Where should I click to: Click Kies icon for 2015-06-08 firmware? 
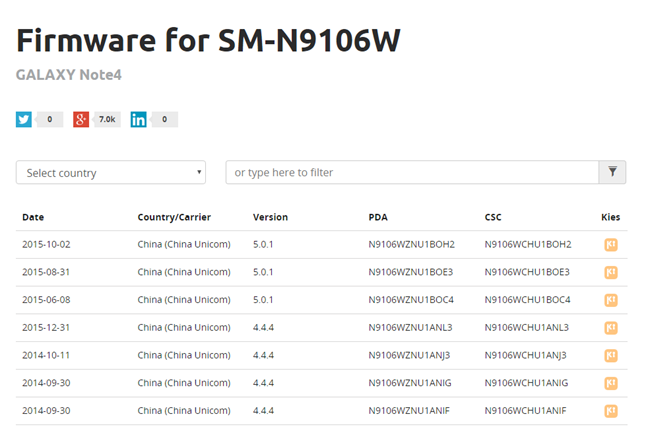point(610,300)
